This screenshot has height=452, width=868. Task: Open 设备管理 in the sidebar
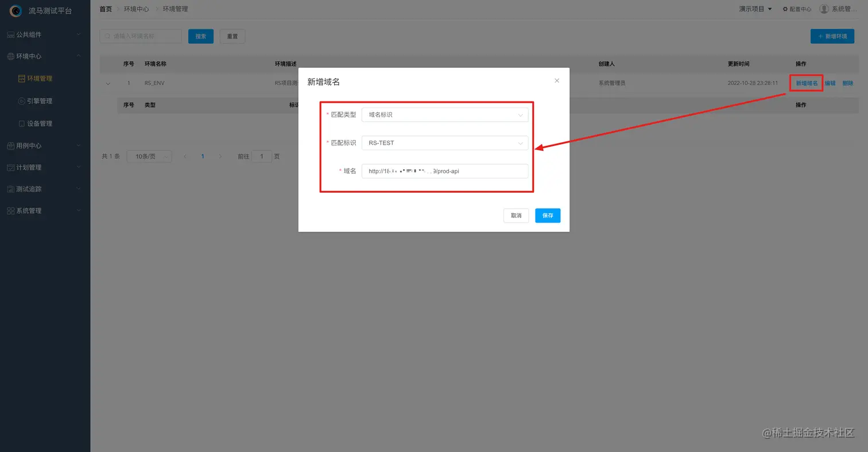pos(40,123)
